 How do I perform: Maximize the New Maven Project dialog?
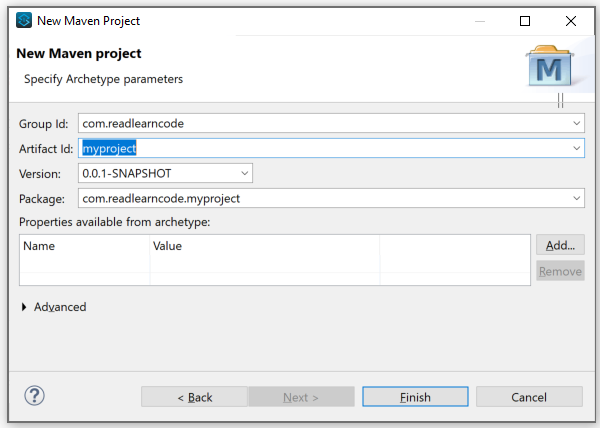point(525,20)
